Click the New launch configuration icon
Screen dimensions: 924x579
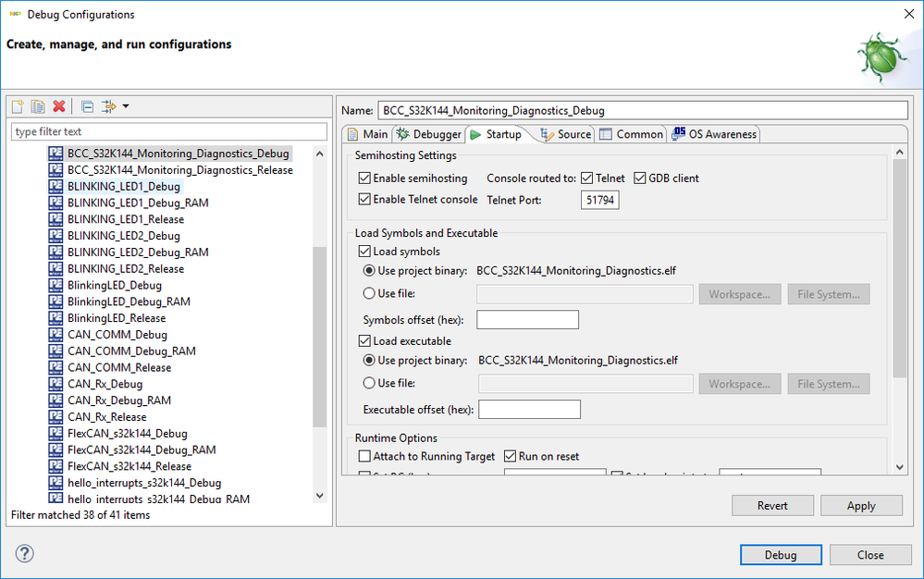tap(17, 106)
